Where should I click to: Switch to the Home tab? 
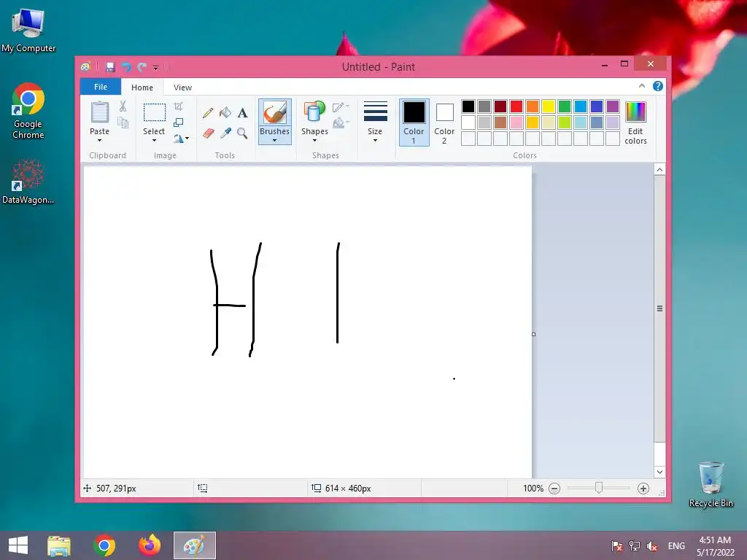142,87
